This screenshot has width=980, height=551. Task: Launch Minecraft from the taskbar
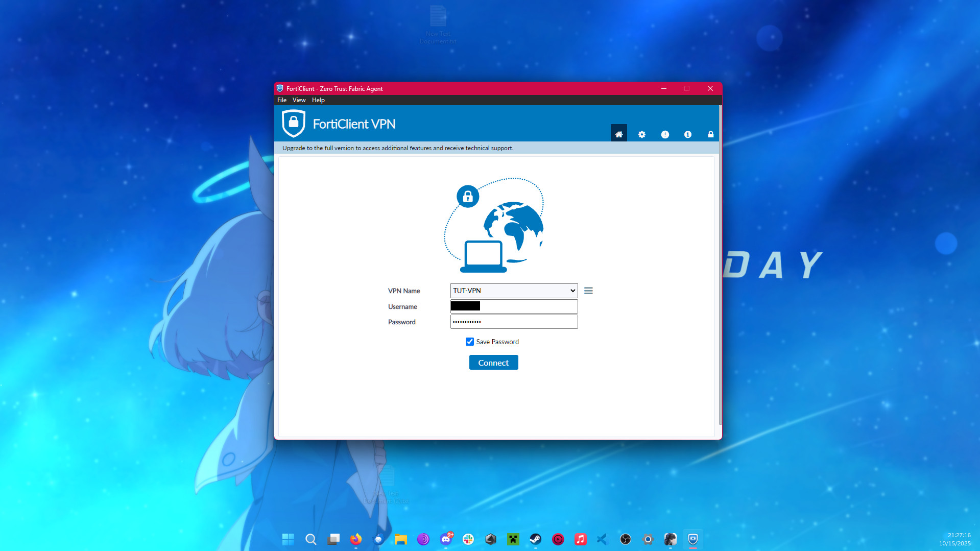(x=513, y=539)
